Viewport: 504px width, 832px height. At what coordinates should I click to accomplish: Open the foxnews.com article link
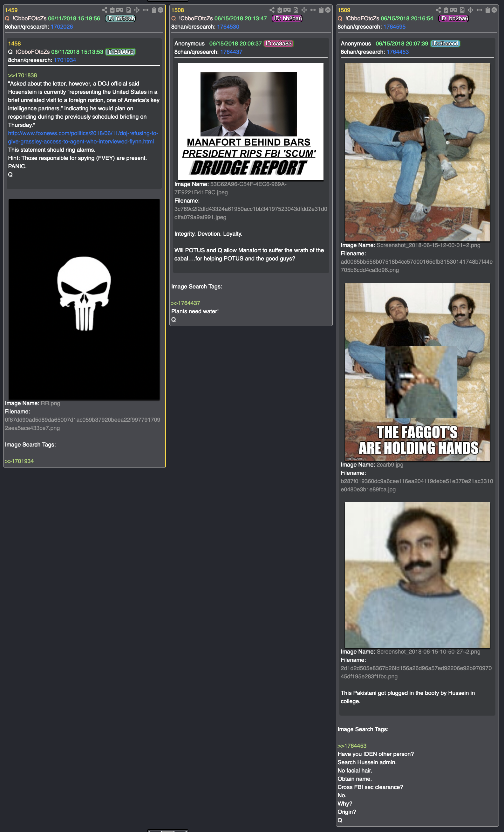(x=83, y=137)
